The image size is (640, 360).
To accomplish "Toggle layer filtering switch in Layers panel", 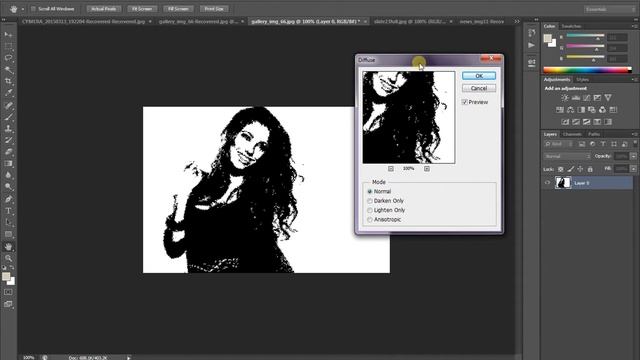I will point(635,143).
